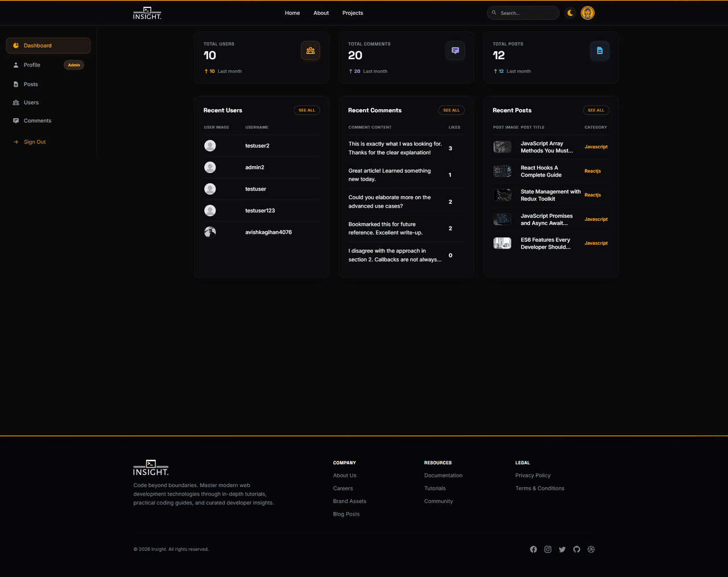Screen dimensions: 728x577
Task: Open Terms & Conditions footer link
Action: point(540,488)
